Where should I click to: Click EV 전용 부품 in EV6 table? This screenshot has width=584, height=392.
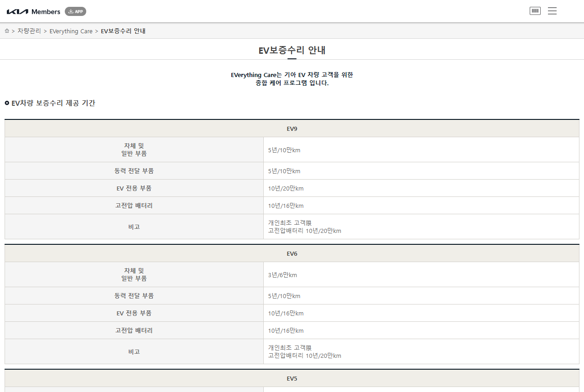134,313
